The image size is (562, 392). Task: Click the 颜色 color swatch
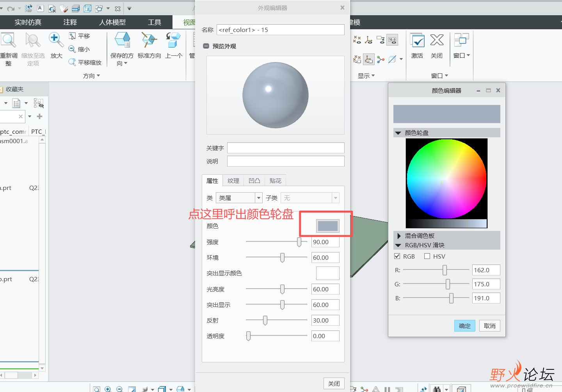point(328,226)
